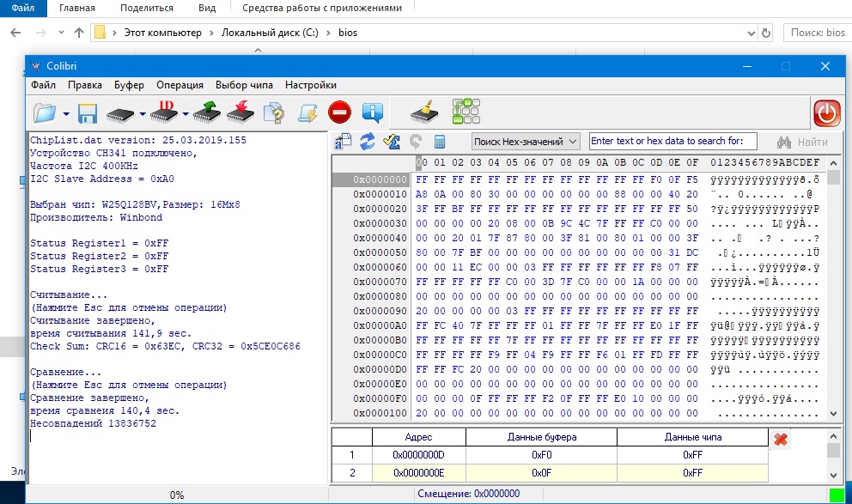Viewport: 852px width, 504px height.
Task: Click the open file folder icon
Action: (x=44, y=112)
